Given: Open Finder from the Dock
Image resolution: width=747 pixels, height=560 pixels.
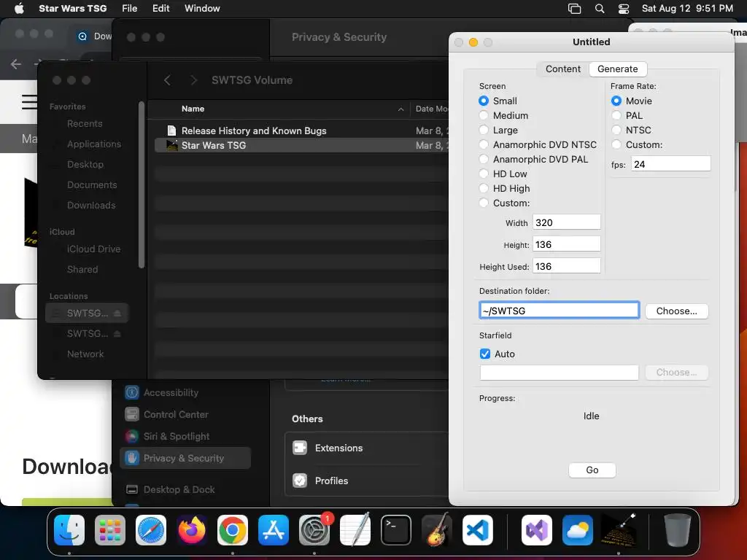Looking at the screenshot, I should (69, 530).
